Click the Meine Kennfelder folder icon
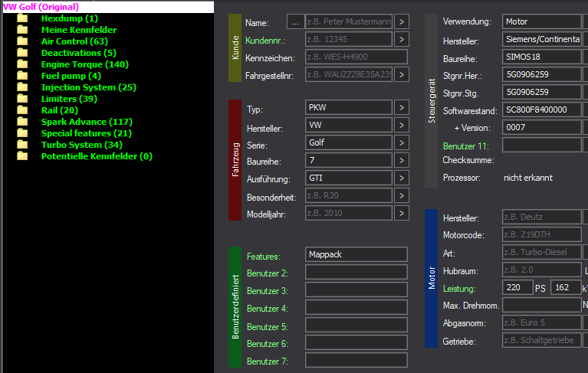Viewport: 588px width, 373px height. tap(22, 30)
